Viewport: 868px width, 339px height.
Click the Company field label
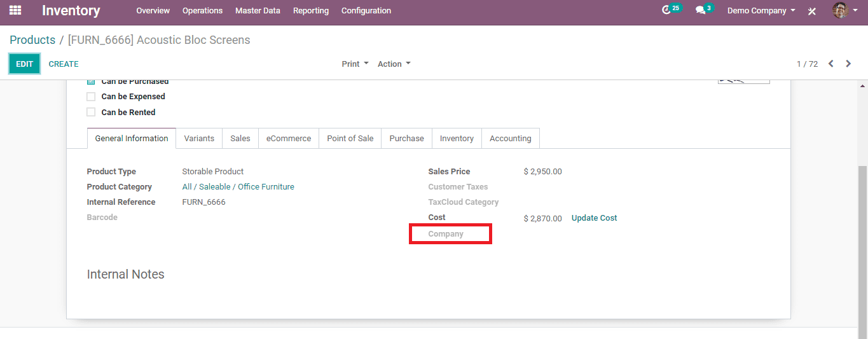[x=446, y=234]
